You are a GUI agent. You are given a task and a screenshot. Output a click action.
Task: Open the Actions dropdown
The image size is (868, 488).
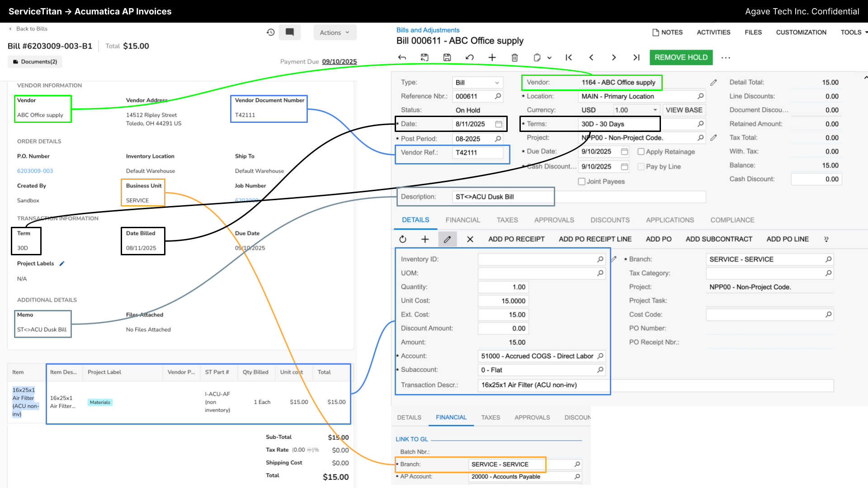click(335, 33)
